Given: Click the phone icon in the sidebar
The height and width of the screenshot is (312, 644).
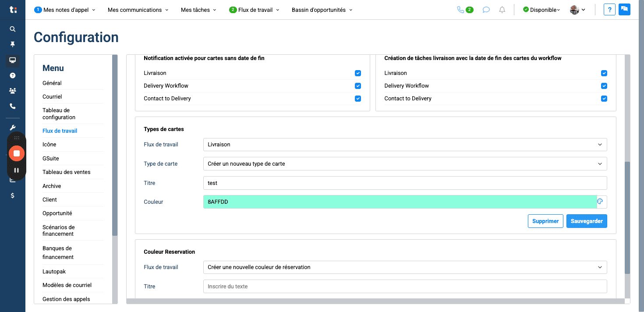Looking at the screenshot, I should [13, 106].
